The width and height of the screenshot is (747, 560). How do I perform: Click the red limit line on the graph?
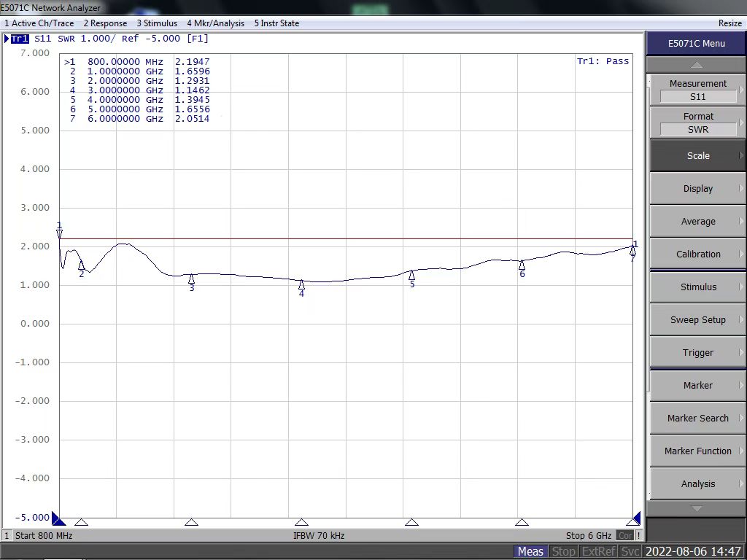point(365,238)
